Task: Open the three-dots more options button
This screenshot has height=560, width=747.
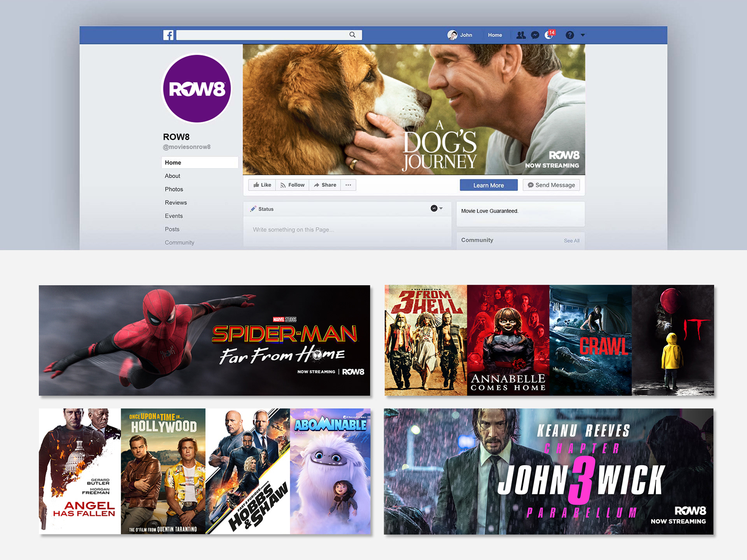Action: [348, 185]
